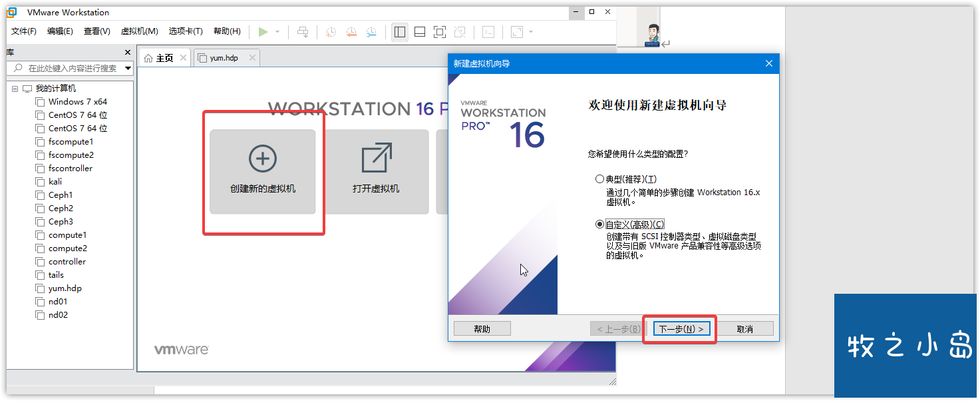This screenshot has height=401, width=980.
Task: Open the library search filter dropdown arrow
Action: point(128,68)
